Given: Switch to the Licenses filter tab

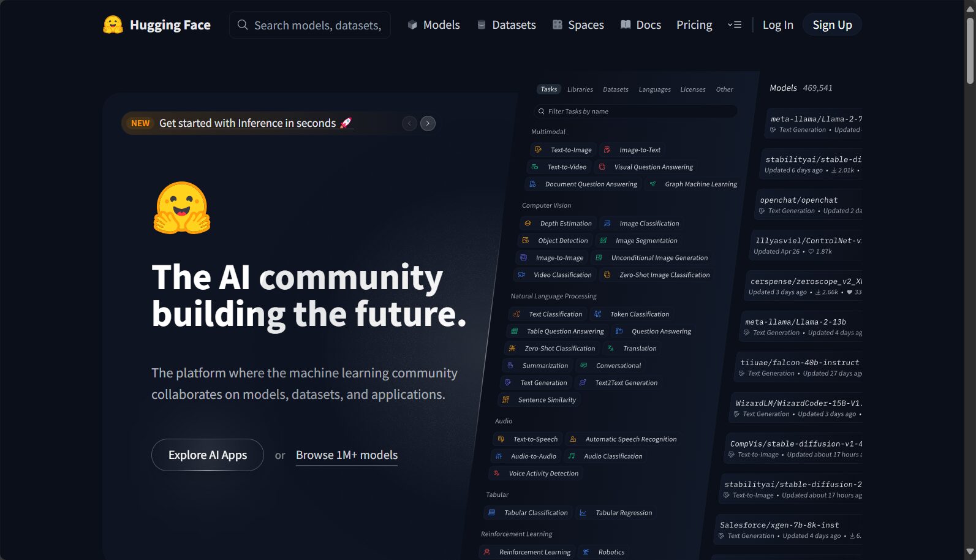Looking at the screenshot, I should (x=693, y=89).
